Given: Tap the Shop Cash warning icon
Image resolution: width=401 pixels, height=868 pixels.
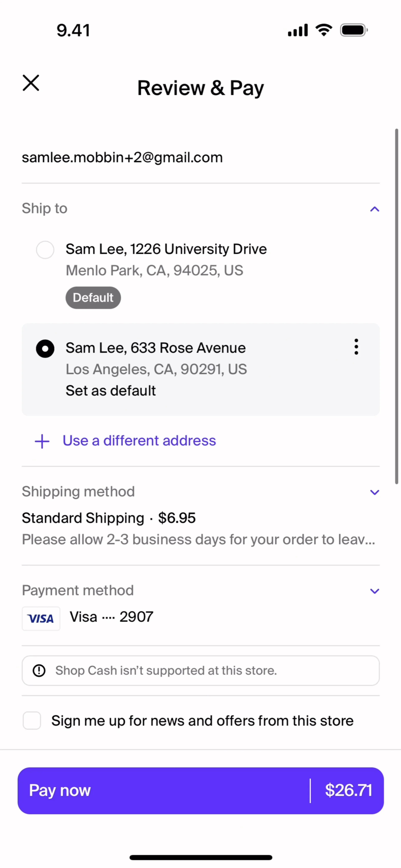Looking at the screenshot, I should (x=39, y=670).
